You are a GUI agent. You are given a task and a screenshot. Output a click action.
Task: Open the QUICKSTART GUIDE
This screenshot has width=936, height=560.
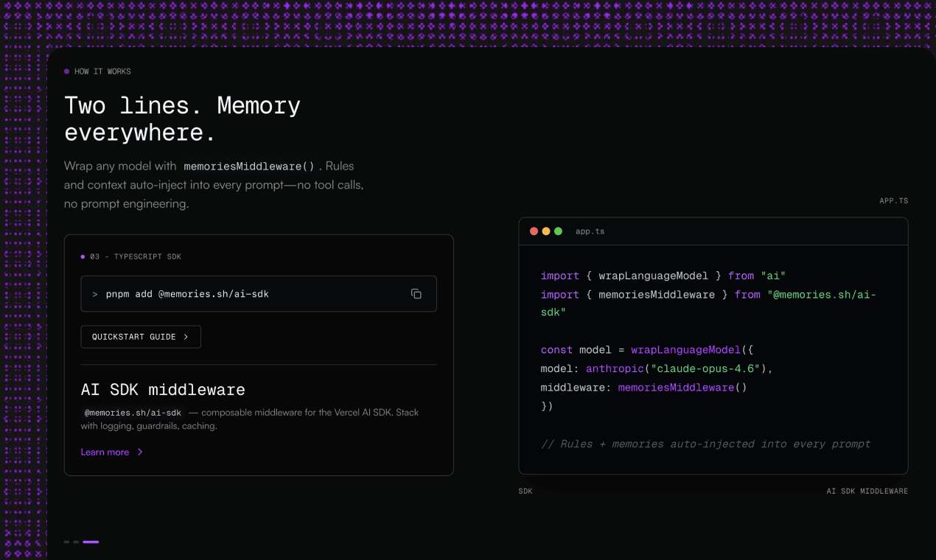pyautogui.click(x=141, y=336)
